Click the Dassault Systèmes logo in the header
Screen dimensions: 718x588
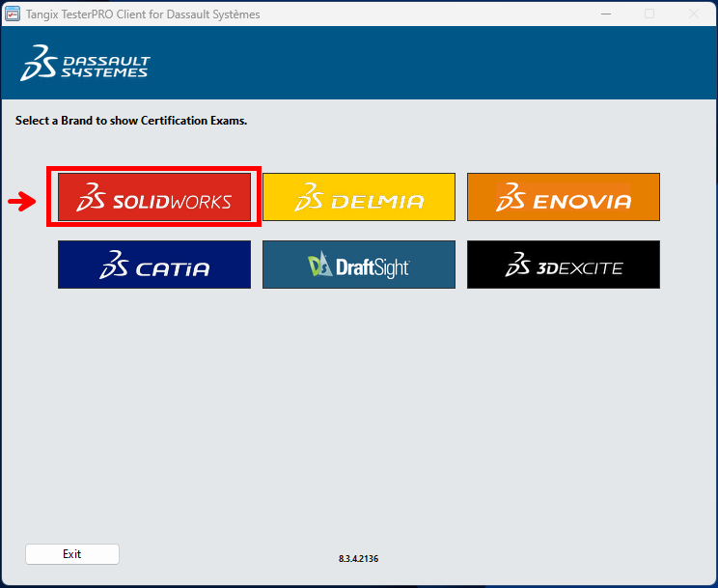(85, 63)
